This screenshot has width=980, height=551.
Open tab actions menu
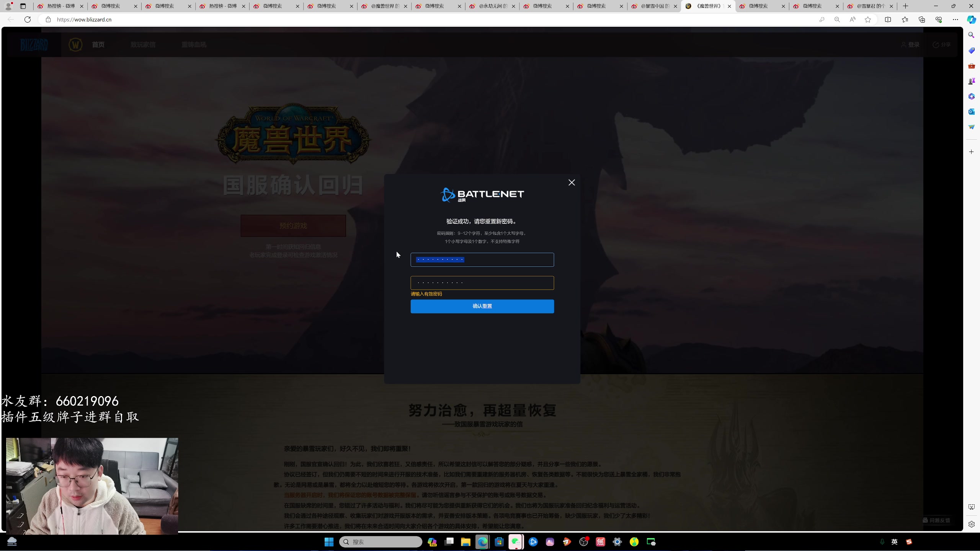pyautogui.click(x=23, y=6)
